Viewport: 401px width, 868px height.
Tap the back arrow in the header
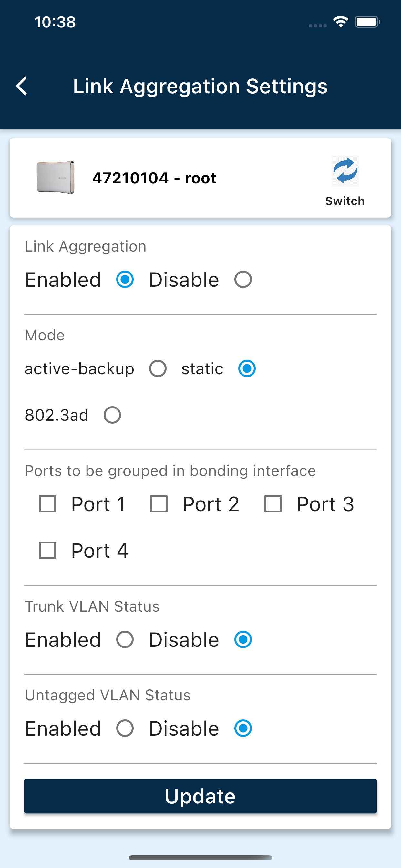22,86
